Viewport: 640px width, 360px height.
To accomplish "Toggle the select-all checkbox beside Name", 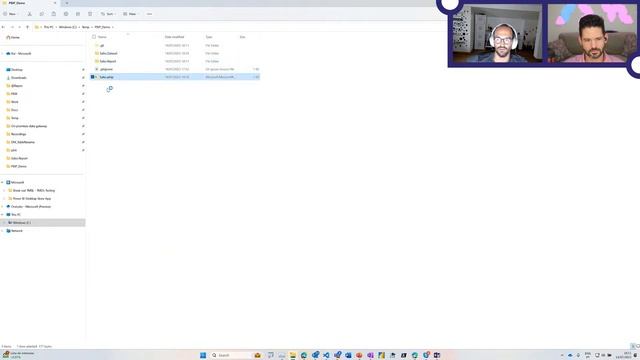I will click(94, 37).
